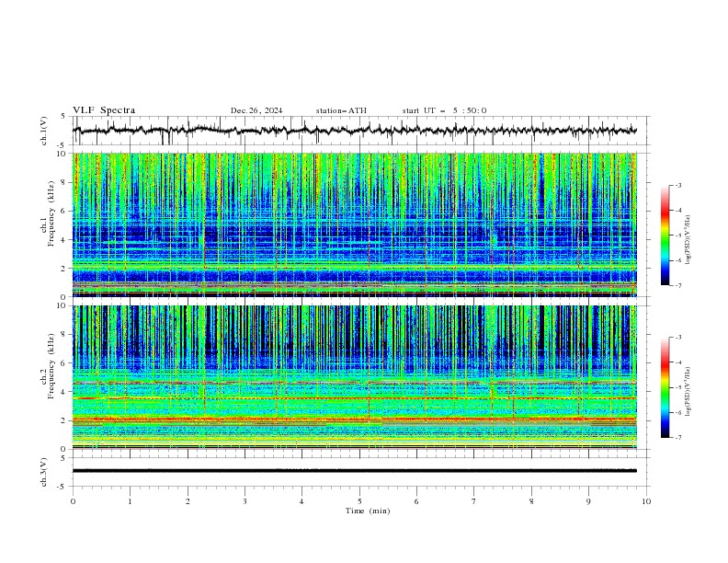728x563 pixels.
Task: Select the "start UT = 5:50:0" text
Action: point(444,110)
